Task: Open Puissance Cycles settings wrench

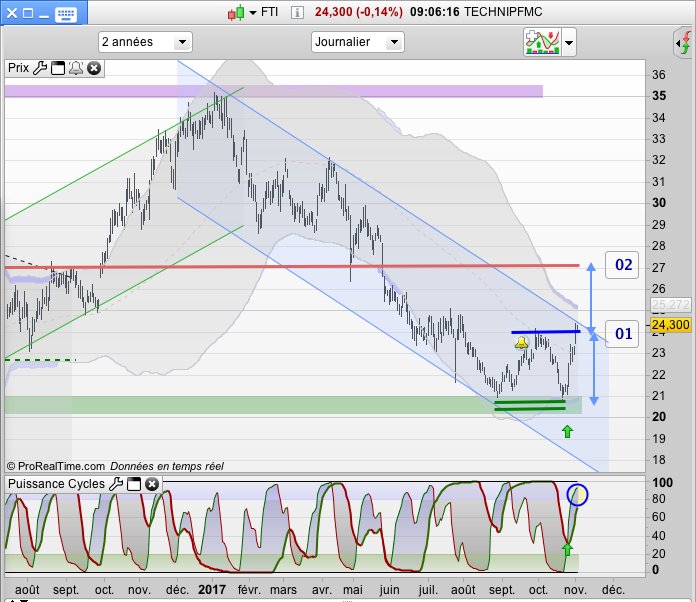Action: 116,484
